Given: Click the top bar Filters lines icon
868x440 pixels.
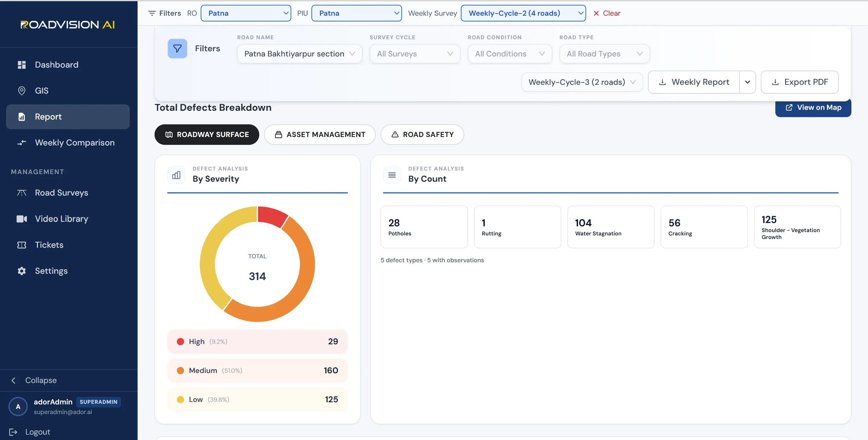Looking at the screenshot, I should [152, 13].
